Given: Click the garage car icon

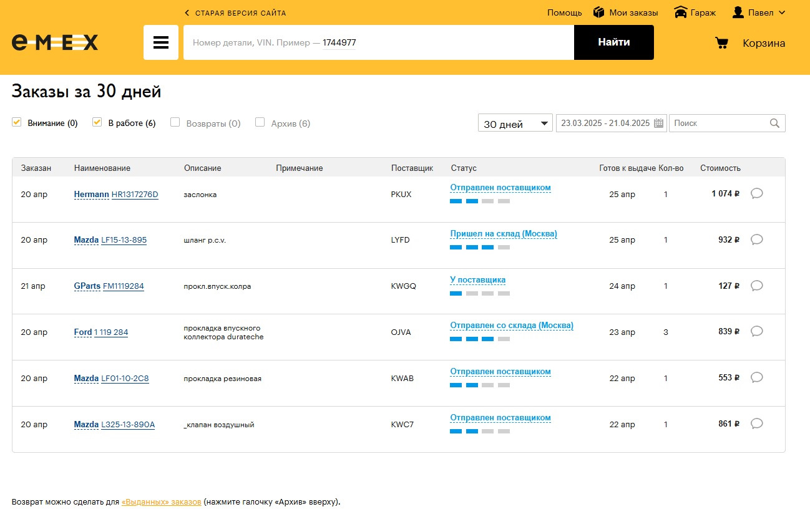Looking at the screenshot, I should point(681,12).
